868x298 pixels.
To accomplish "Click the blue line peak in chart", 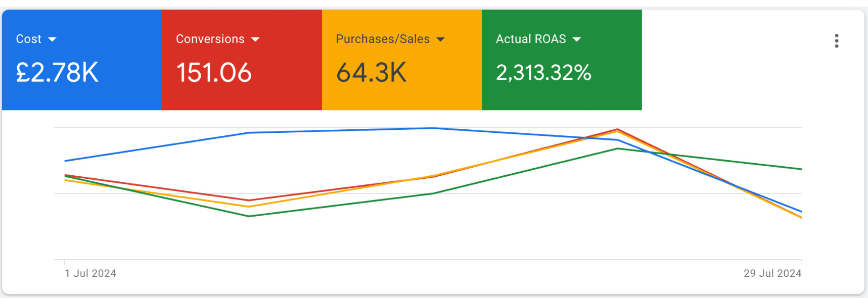I will point(433,128).
